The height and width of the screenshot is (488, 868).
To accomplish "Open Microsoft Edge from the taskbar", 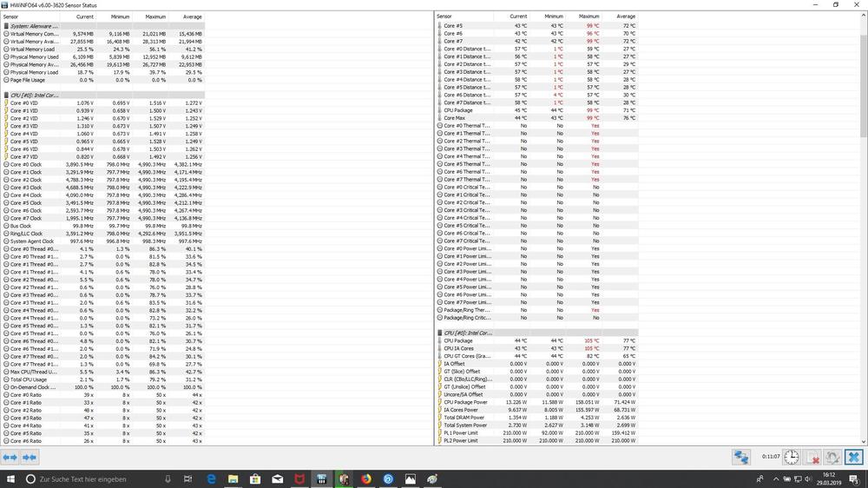I will 211,478.
